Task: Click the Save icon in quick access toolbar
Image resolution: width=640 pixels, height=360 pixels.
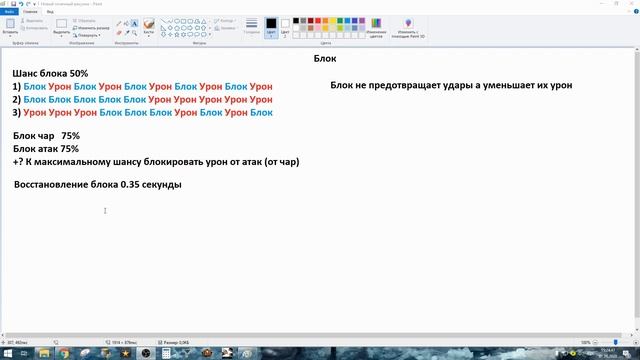Action: point(13,4)
